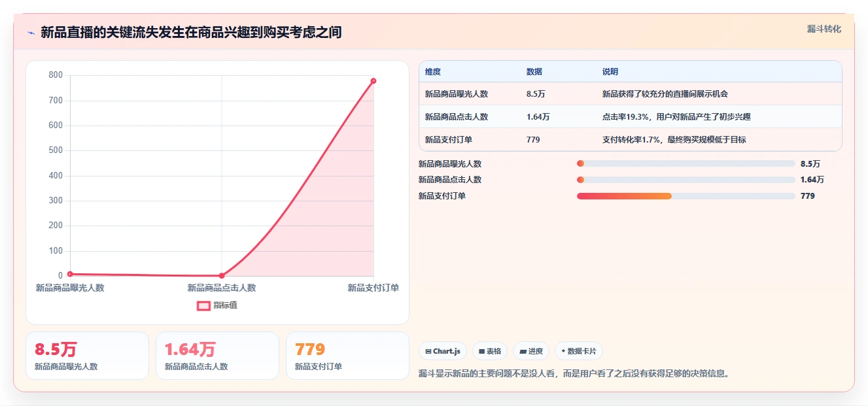Viewport: 868px width, 406px height.
Task: Click the 新品支付订单 x-axis label
Action: (373, 288)
